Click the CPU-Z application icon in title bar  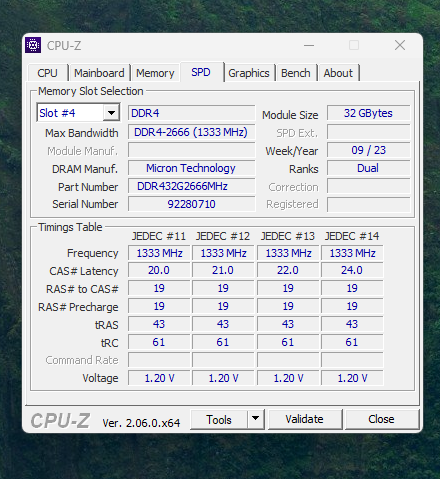pyautogui.click(x=33, y=45)
